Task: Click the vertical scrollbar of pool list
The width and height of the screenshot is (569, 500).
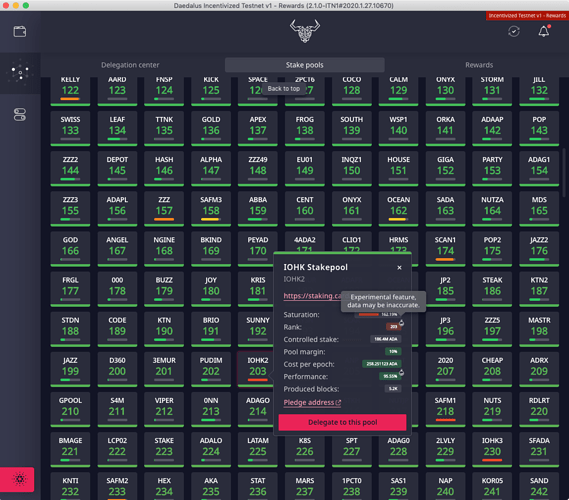Action: point(564,172)
